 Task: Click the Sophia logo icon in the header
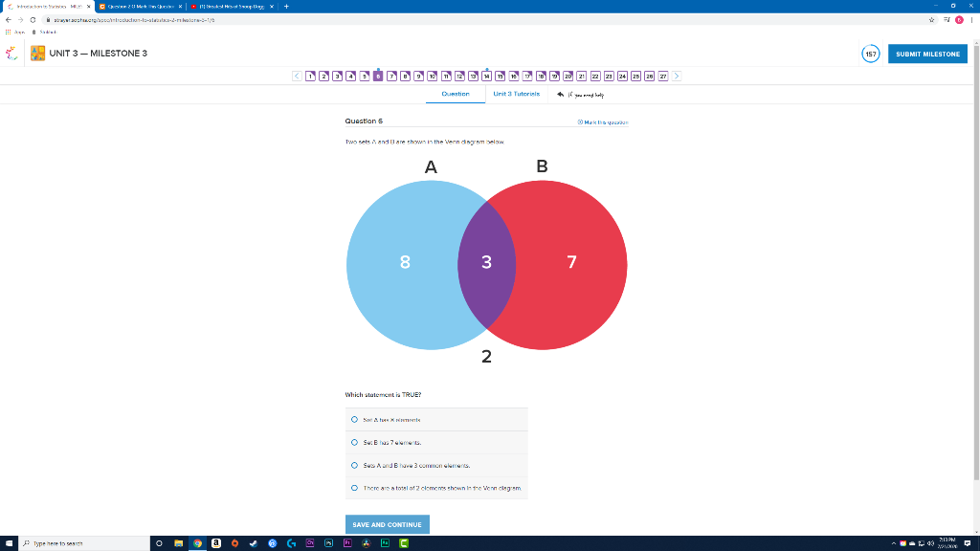pyautogui.click(x=11, y=54)
